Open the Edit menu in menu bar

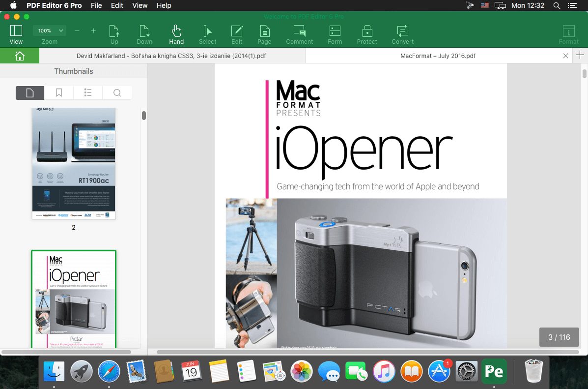pyautogui.click(x=117, y=5)
